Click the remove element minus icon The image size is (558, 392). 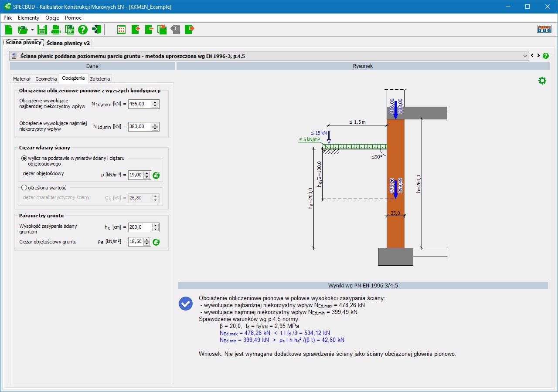click(x=149, y=30)
